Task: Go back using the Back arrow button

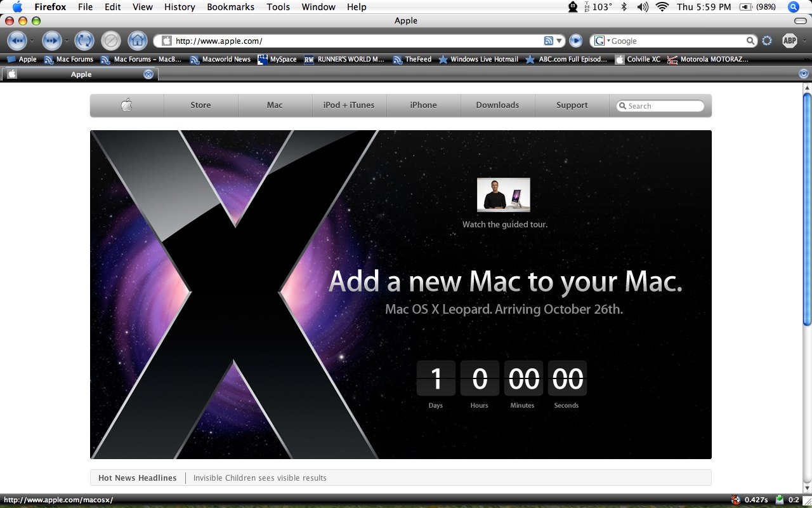Action: pyautogui.click(x=16, y=41)
